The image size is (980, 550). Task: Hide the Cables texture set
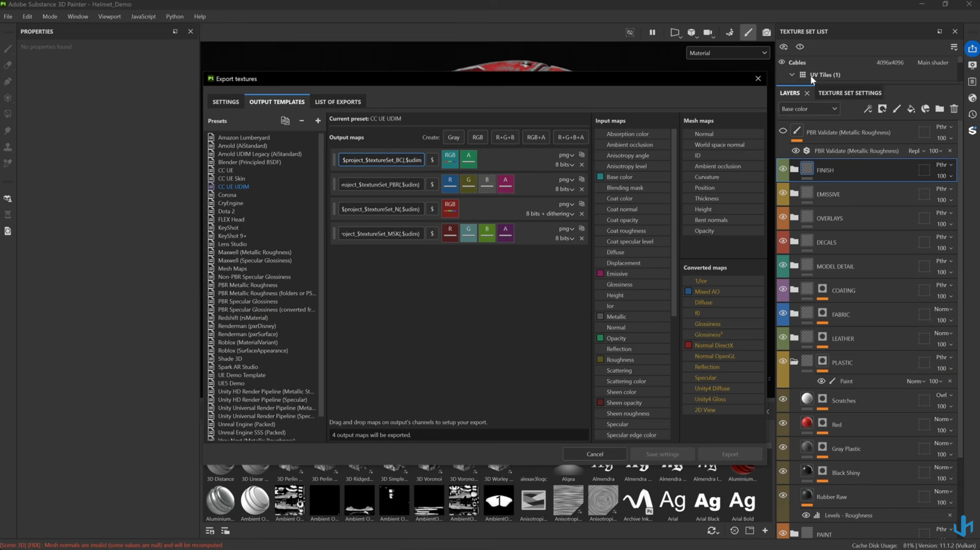pyautogui.click(x=782, y=62)
